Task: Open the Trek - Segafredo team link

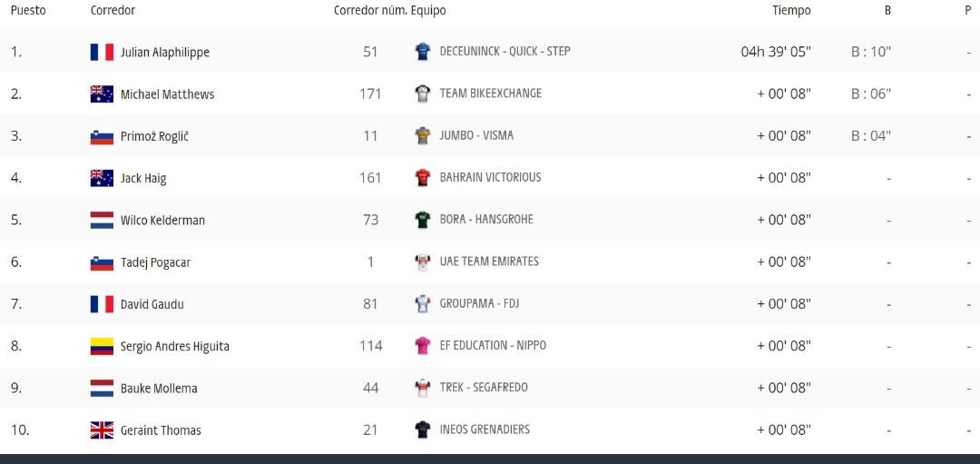Action: pos(484,388)
